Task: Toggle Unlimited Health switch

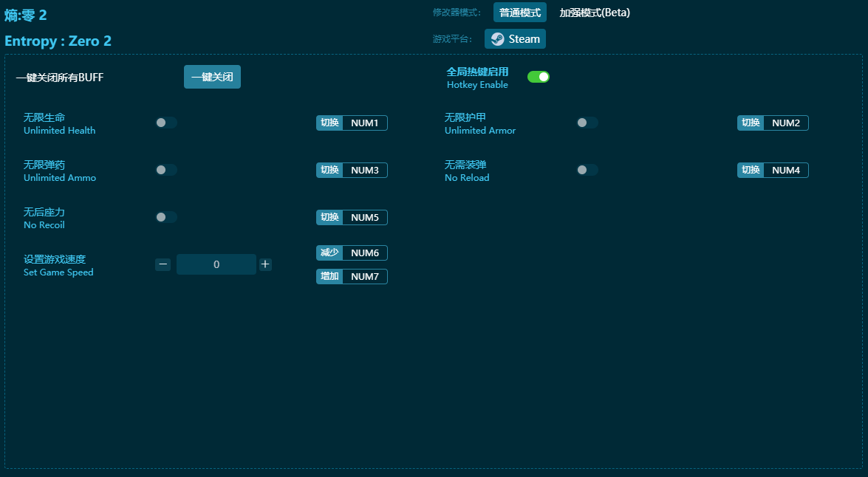Action: (166, 123)
